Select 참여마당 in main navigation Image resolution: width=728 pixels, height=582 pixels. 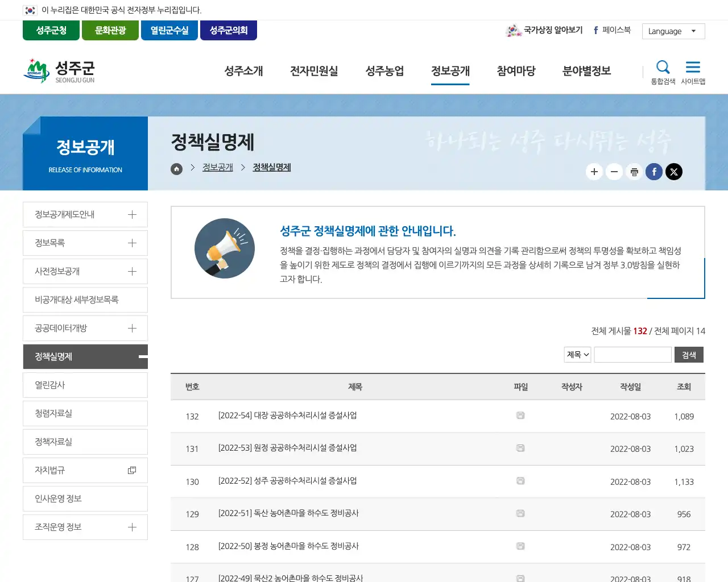point(516,71)
